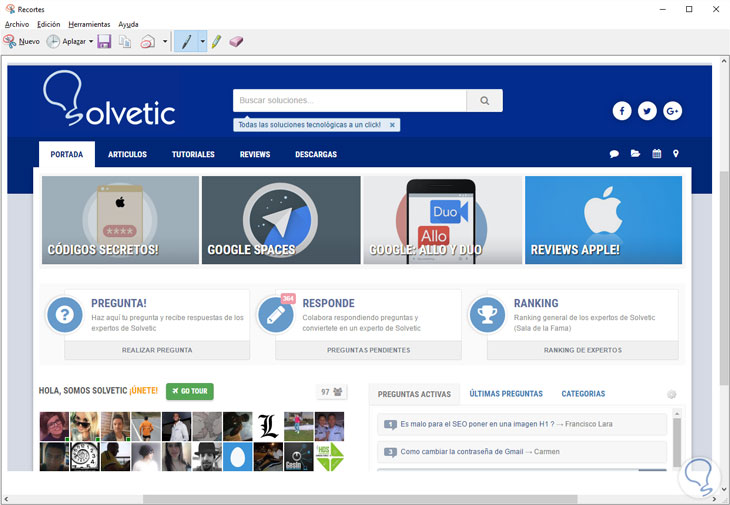The height and width of the screenshot is (505, 730).
Task: Open the GOOGLE: ALLO Y DUO banner
Action: (442, 220)
